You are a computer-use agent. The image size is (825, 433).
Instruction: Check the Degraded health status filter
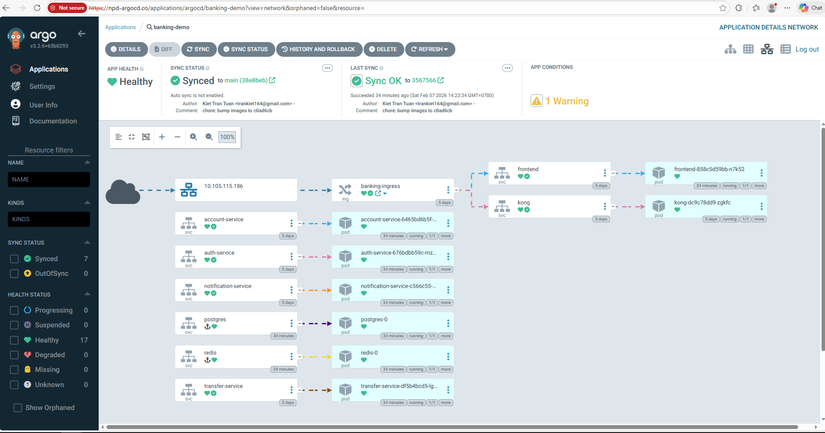14,355
